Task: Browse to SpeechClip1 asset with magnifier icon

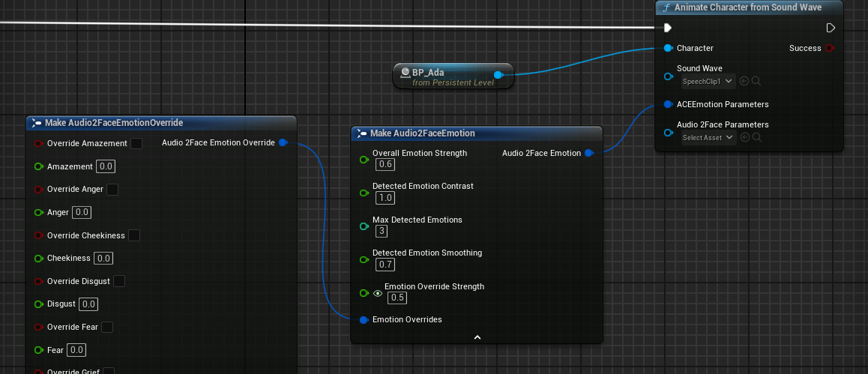Action: (x=756, y=81)
